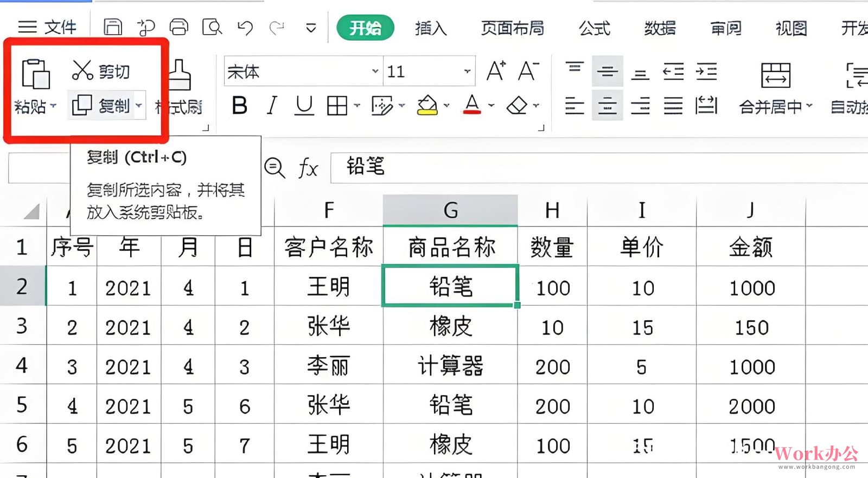Click the distributed alignment icon

(706, 106)
